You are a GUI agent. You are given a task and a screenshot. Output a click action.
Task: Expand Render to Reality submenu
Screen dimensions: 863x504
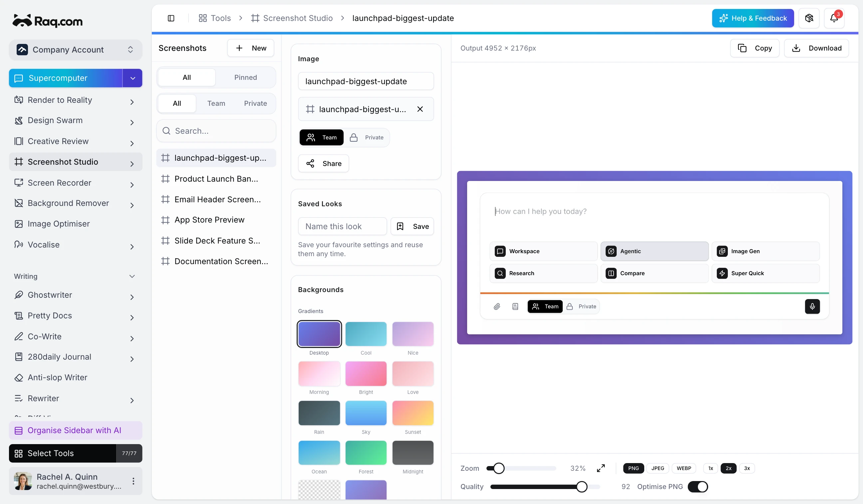click(x=132, y=101)
